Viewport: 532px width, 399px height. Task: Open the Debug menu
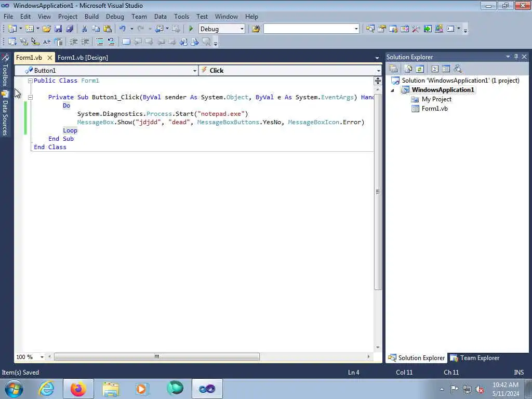point(115,16)
